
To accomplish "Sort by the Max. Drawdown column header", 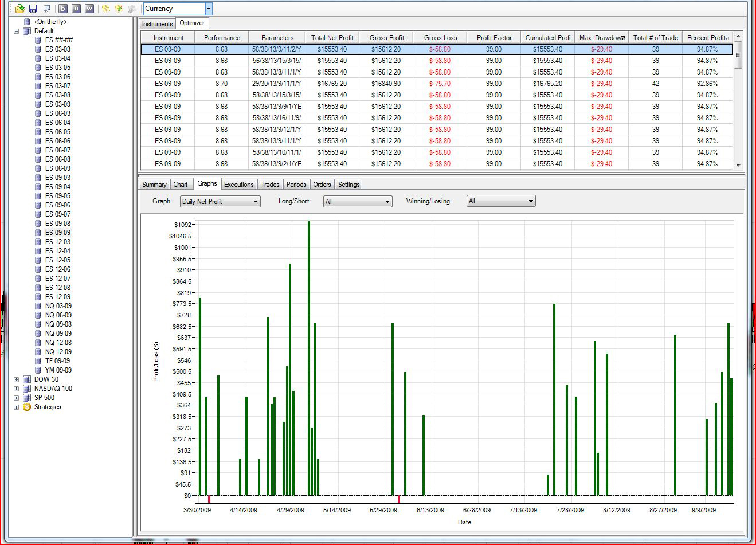I will click(x=602, y=38).
